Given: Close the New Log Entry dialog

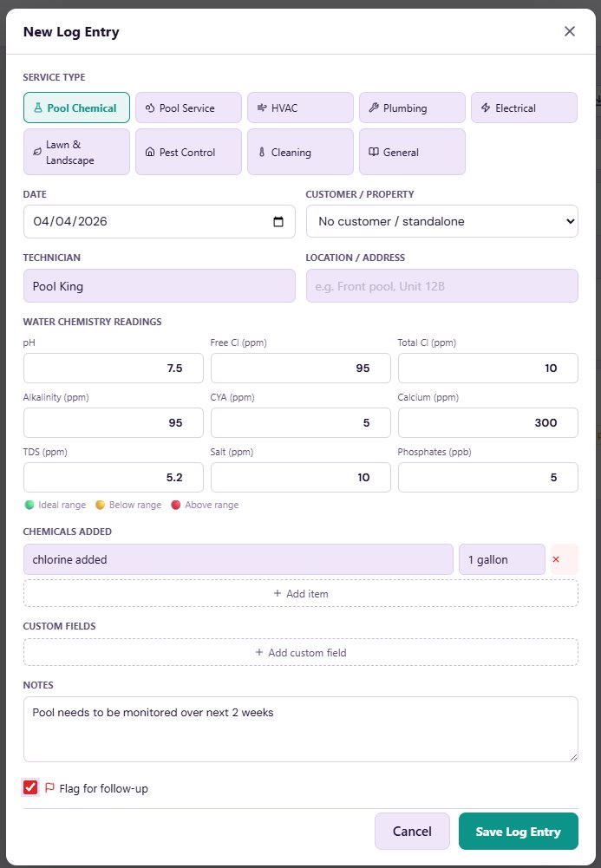Looking at the screenshot, I should point(570,31).
